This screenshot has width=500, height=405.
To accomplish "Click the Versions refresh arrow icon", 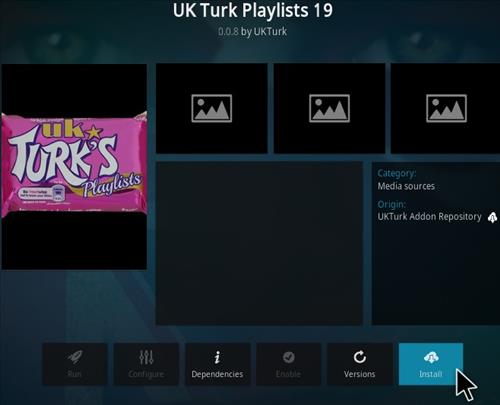I will pos(360,357).
